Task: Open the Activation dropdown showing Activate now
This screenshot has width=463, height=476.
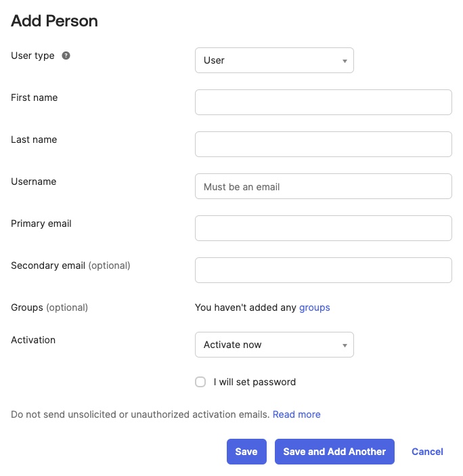Action: coord(274,345)
